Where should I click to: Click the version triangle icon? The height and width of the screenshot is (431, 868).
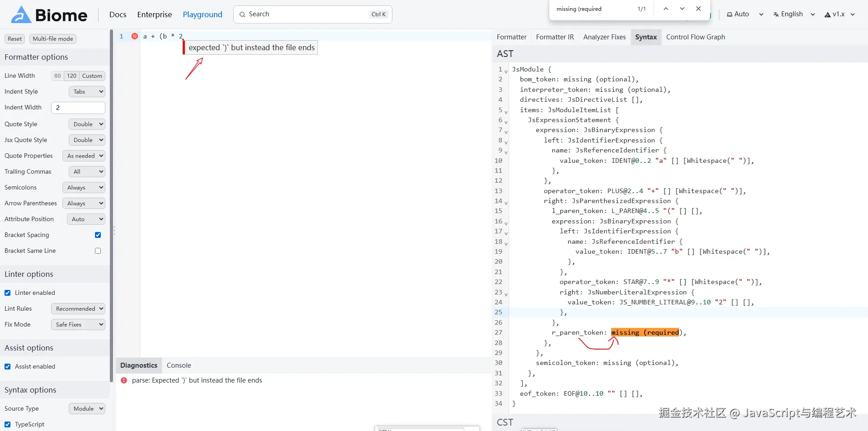827,14
